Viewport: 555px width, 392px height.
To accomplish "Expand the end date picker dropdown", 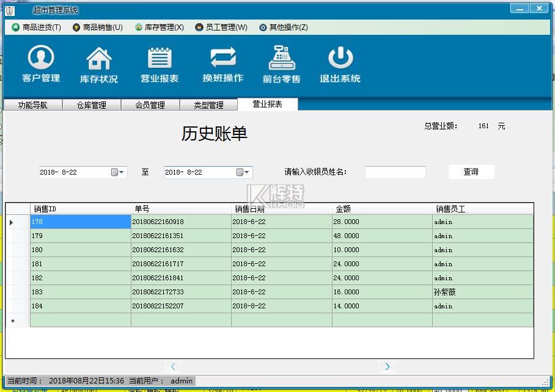I will [x=243, y=172].
